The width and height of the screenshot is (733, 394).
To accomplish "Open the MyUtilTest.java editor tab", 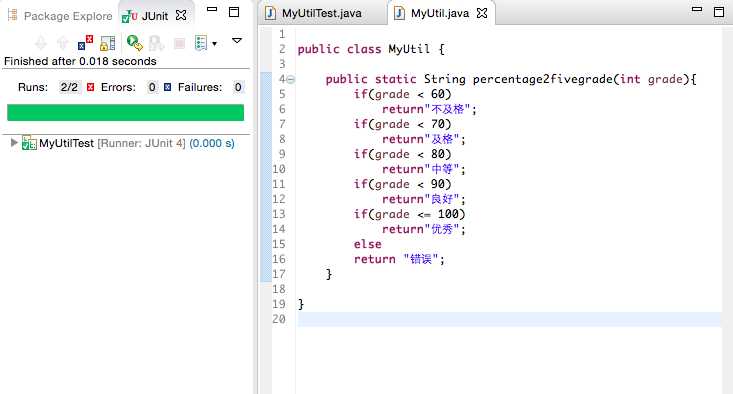I will 322,14.
